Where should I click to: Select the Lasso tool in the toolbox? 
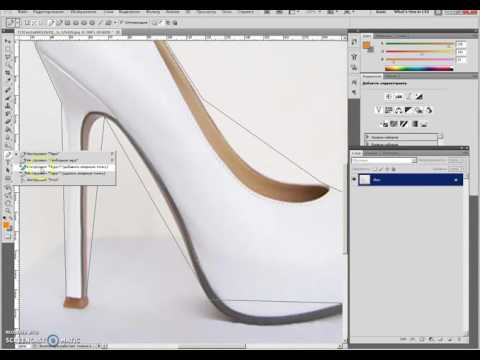[x=8, y=57]
